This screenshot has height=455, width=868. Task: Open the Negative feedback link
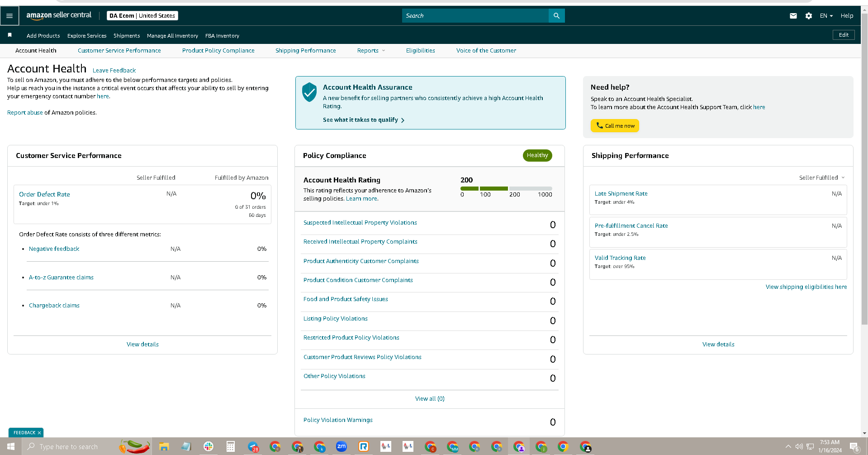point(54,249)
